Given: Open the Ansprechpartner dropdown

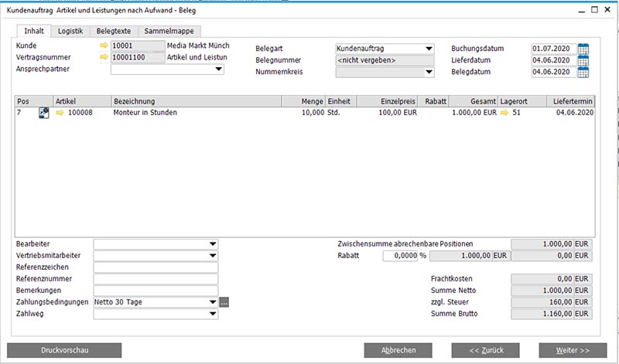Looking at the screenshot, I should 218,70.
